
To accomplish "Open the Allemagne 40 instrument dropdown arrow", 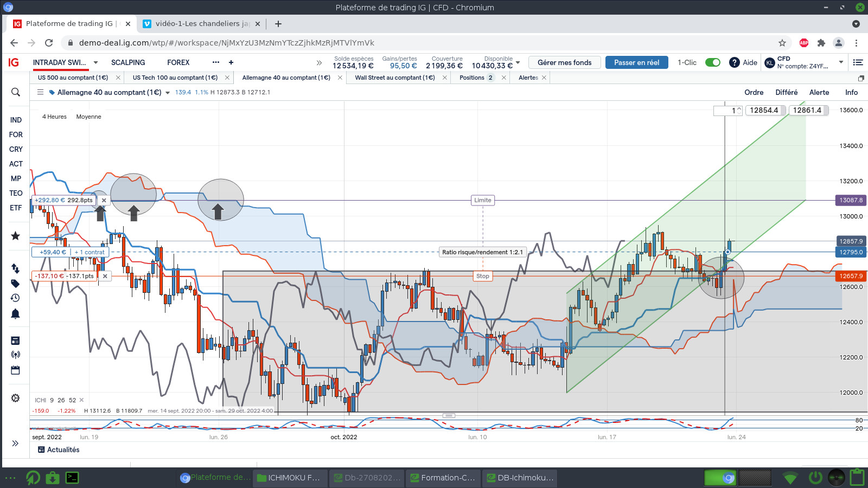I will pos(168,93).
